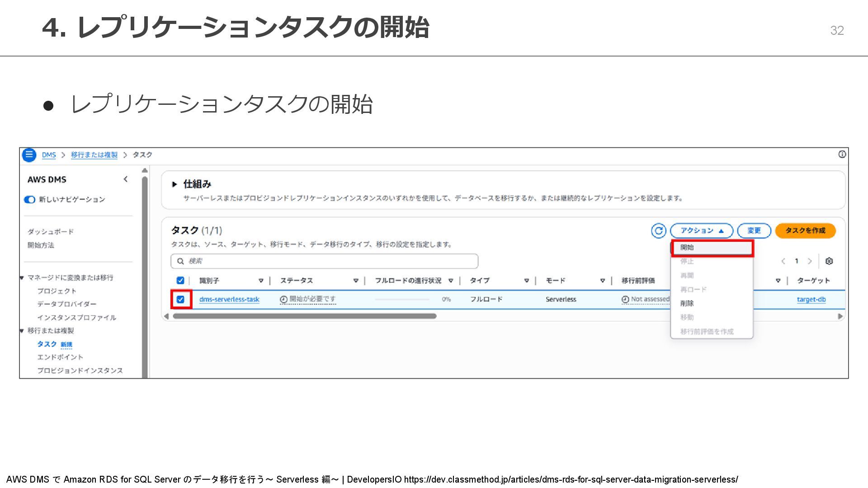The image size is (868, 488).
Task: Click the task 検索 search field
Action: [325, 261]
